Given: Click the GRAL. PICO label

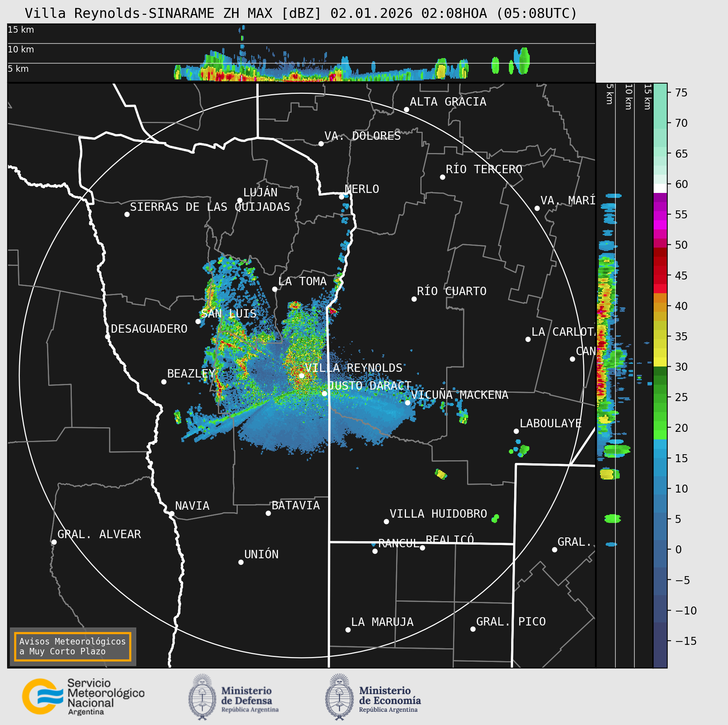Looking at the screenshot, I should [511, 622].
